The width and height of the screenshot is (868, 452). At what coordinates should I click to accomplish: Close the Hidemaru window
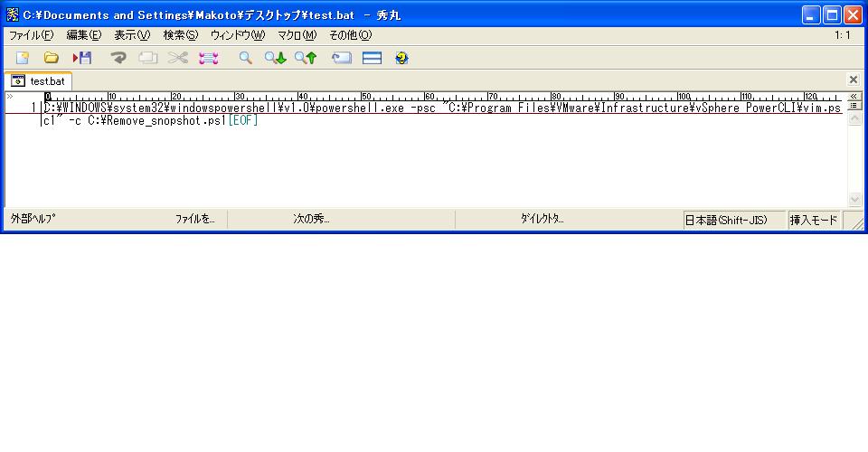coord(853,15)
